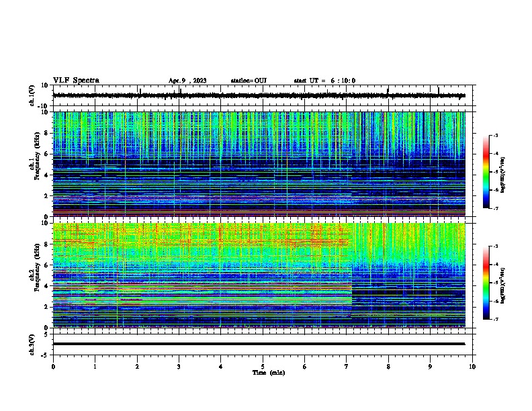The image size is (532, 411).
Task: Click the "-3" label on ch.1 colorbar
Action: pos(496,136)
